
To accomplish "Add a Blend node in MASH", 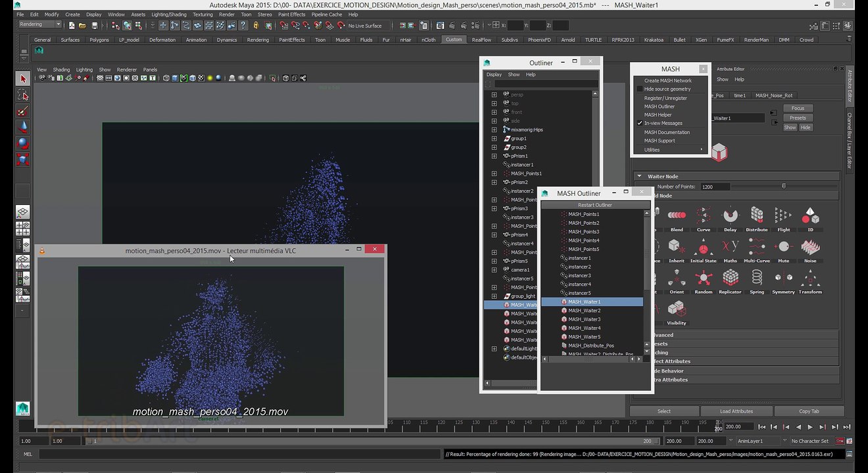I will [x=677, y=219].
